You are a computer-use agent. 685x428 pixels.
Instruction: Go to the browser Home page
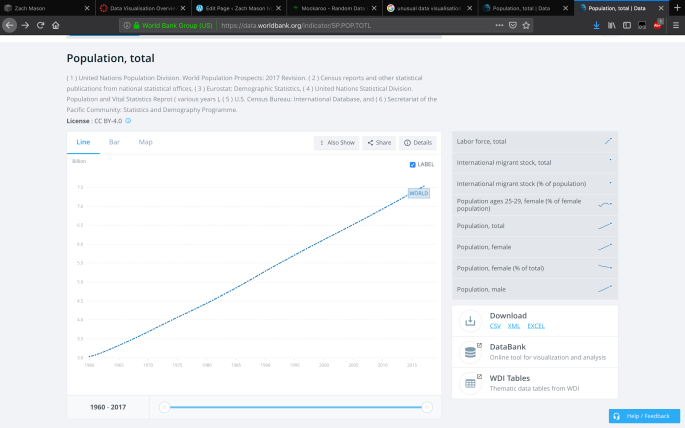(x=55, y=25)
